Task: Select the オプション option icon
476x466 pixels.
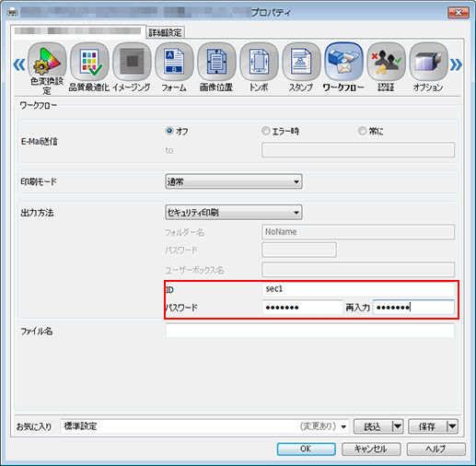Action: click(428, 63)
